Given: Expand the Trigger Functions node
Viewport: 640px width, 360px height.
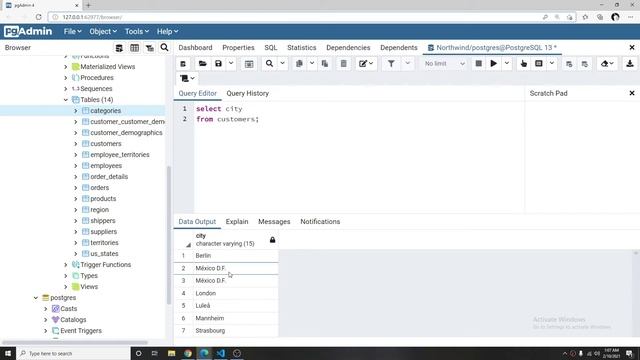Looking at the screenshot, I should [66, 265].
